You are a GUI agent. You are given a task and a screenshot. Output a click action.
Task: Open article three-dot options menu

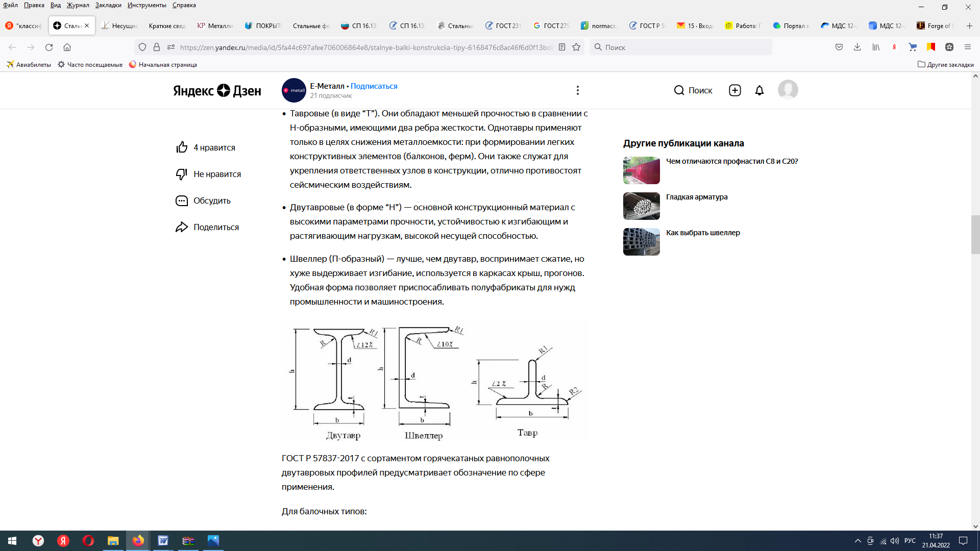click(x=578, y=90)
